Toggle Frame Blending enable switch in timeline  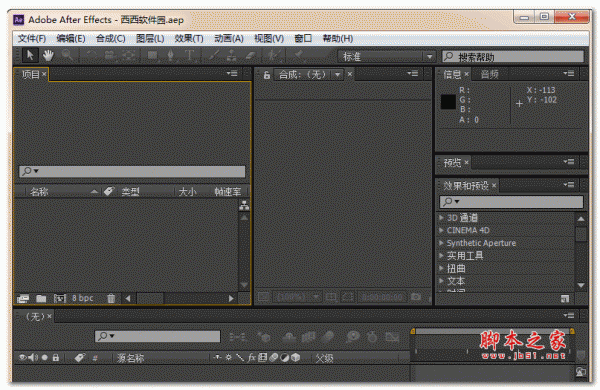(x=308, y=337)
